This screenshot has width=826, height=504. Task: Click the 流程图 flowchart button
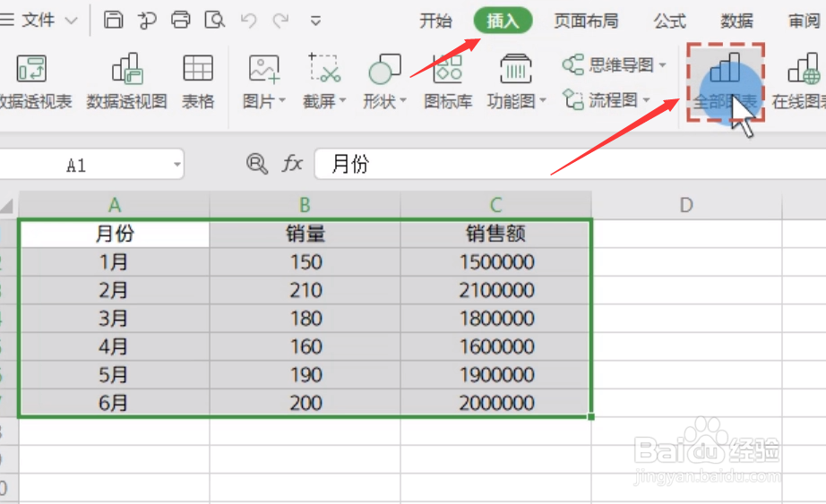[600, 99]
